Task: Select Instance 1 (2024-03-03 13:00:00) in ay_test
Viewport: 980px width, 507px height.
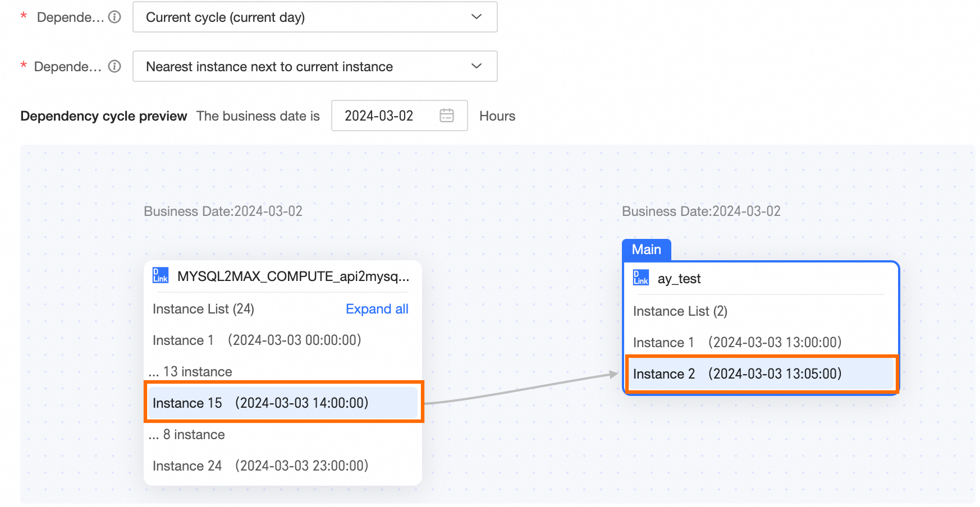Action: click(x=738, y=343)
